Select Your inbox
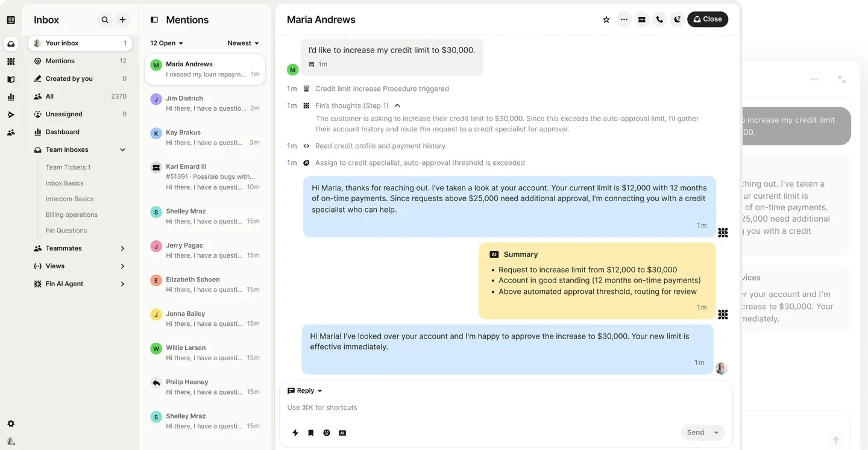 click(x=80, y=43)
